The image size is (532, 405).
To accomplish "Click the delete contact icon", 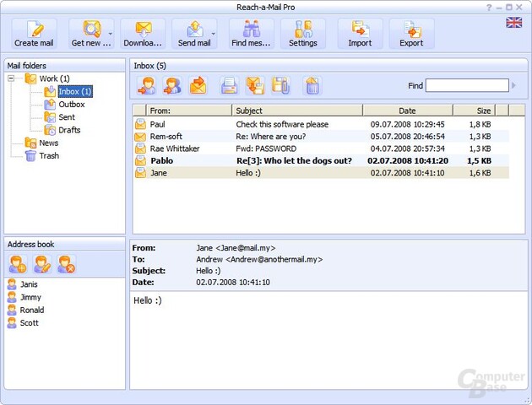I will (66, 264).
